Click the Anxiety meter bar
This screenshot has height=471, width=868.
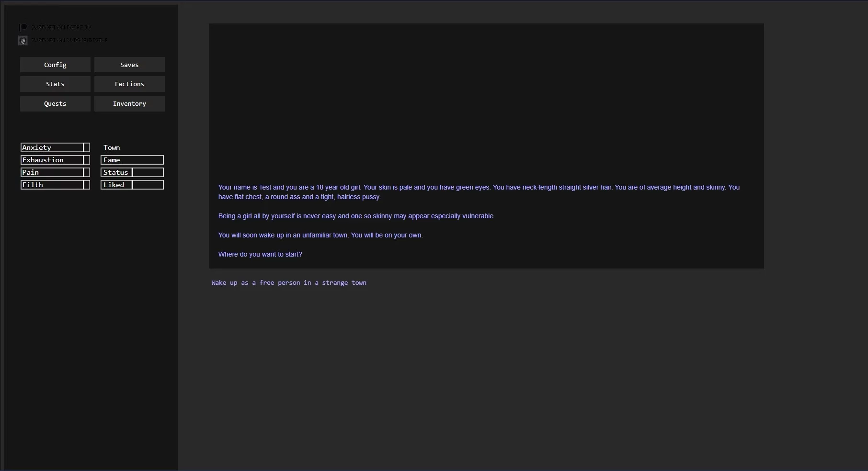click(x=55, y=147)
